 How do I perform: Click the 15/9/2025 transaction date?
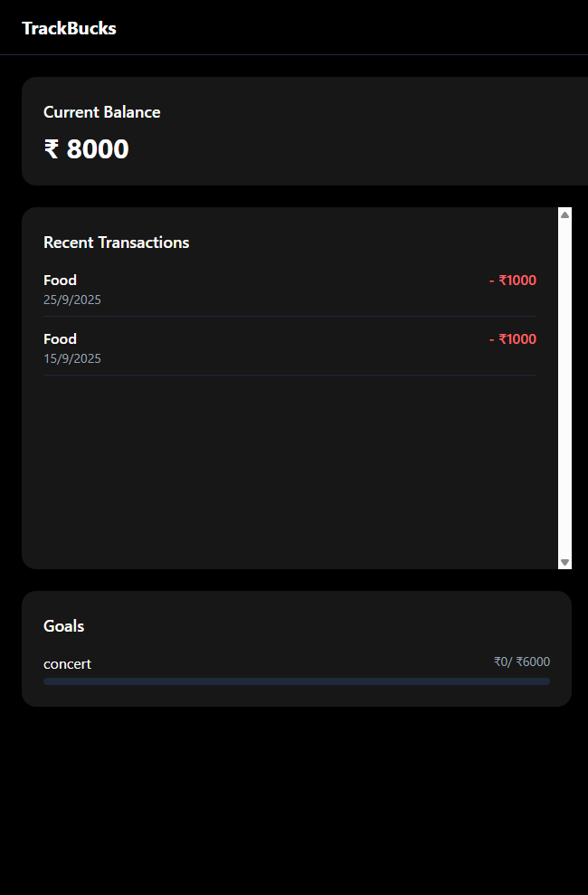(x=72, y=358)
